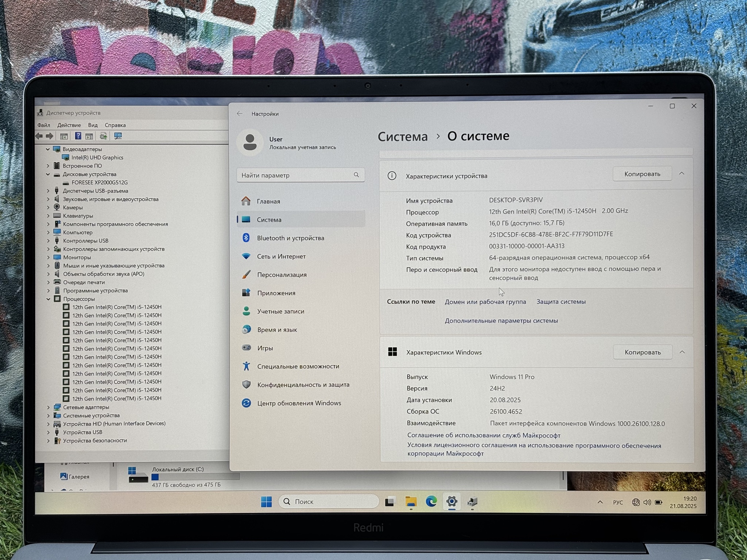This screenshot has width=747, height=560.
Task: Click the volume icon in system tray
Action: [x=647, y=502]
